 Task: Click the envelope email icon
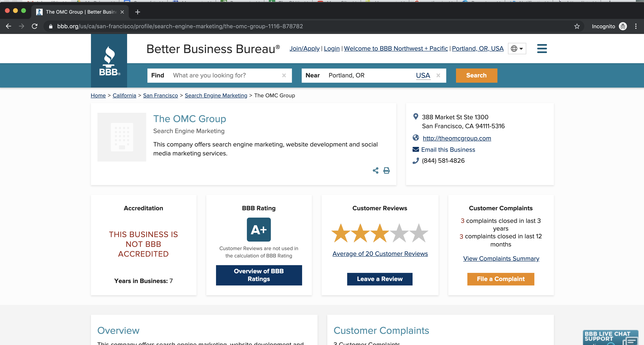416,149
